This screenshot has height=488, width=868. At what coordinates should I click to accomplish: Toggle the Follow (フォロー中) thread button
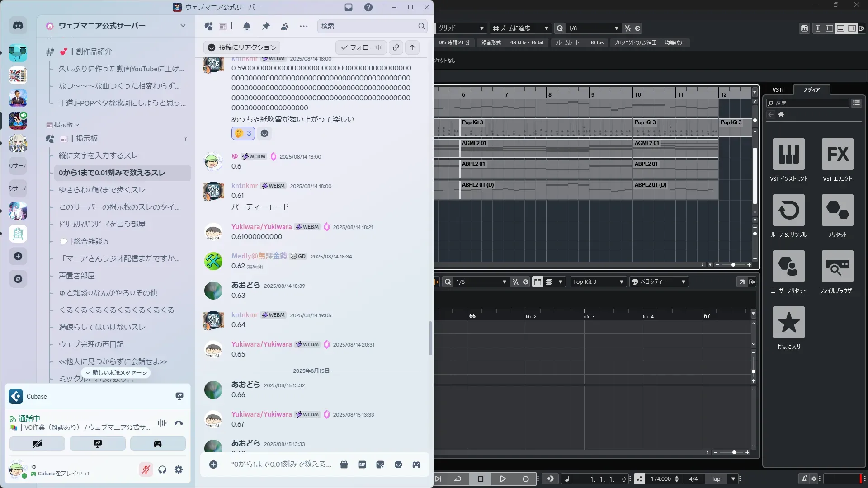point(361,47)
